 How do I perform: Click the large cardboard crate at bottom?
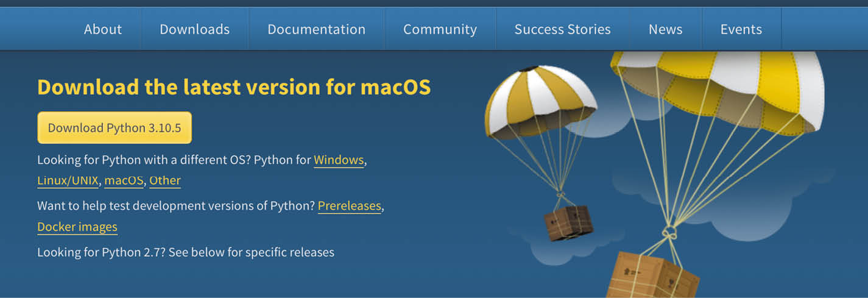click(652, 275)
